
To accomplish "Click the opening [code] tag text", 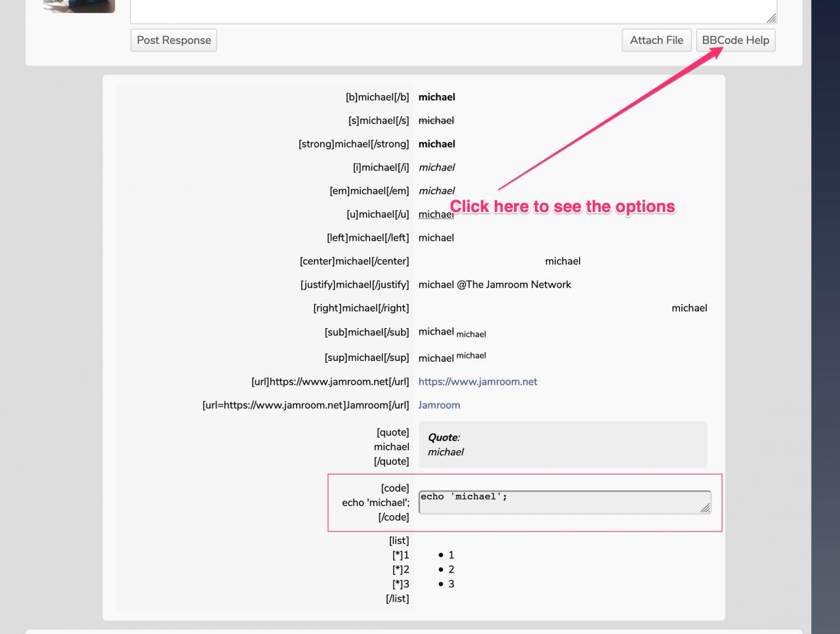I will (x=395, y=488).
